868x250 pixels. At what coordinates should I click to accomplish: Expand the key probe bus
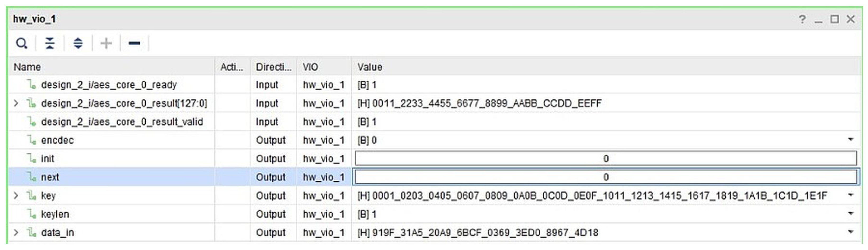tap(16, 196)
